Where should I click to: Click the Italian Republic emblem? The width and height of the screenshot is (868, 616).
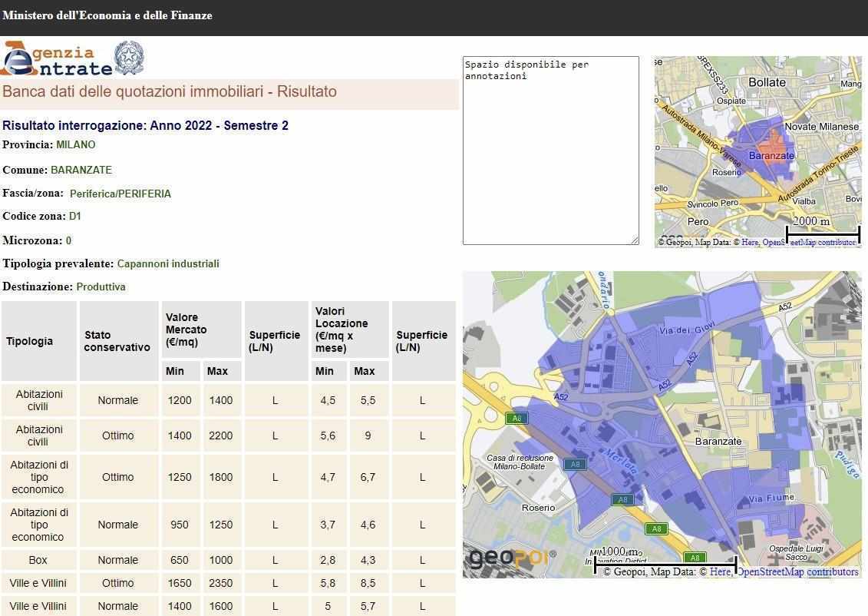tap(129, 58)
